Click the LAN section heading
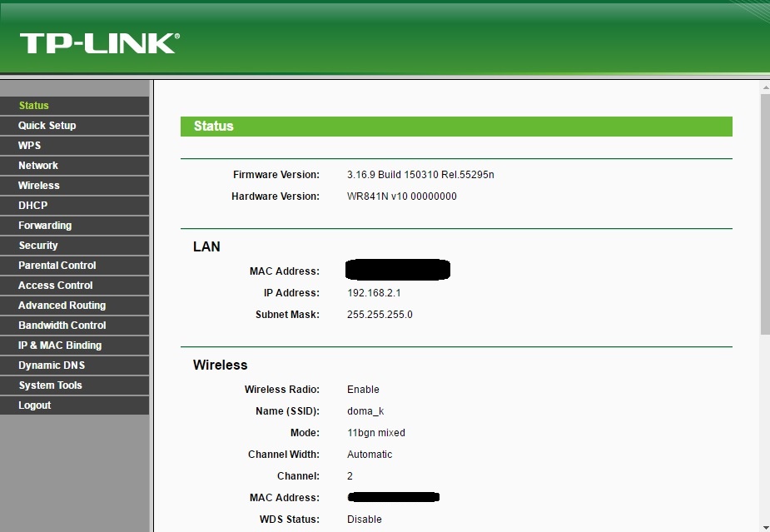This screenshot has width=770, height=532. pos(206,246)
